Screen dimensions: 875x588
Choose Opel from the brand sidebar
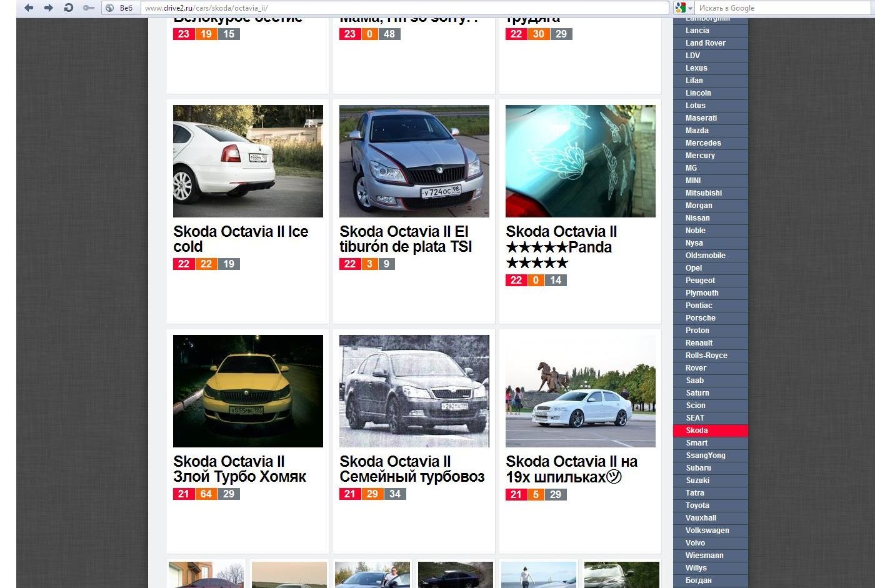pyautogui.click(x=711, y=268)
